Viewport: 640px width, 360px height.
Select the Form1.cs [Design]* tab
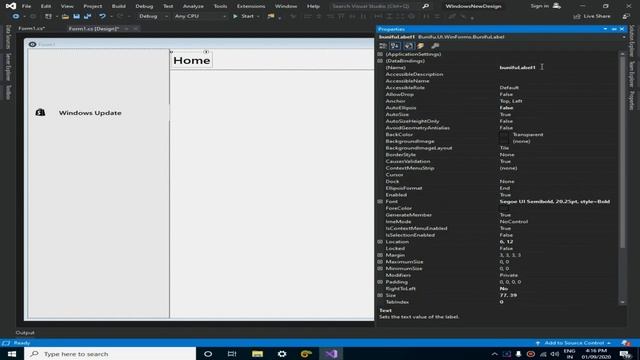pos(94,29)
